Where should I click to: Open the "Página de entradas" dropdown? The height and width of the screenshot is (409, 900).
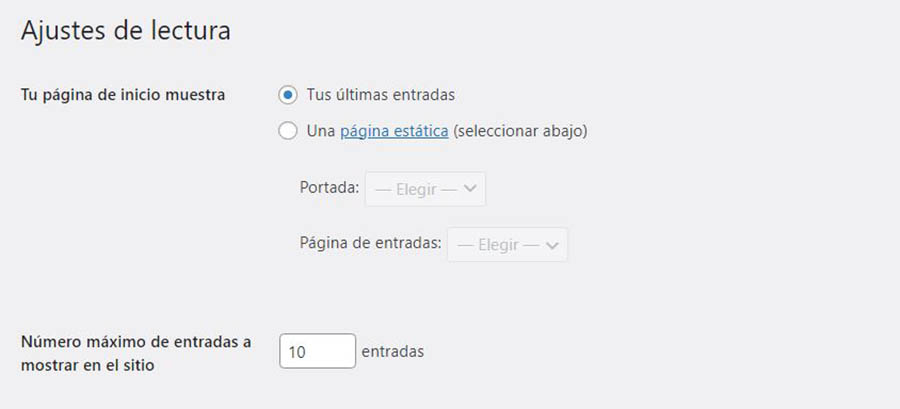507,244
